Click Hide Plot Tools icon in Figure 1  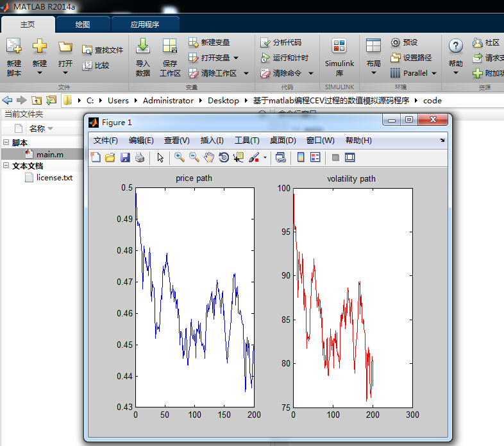pos(335,158)
